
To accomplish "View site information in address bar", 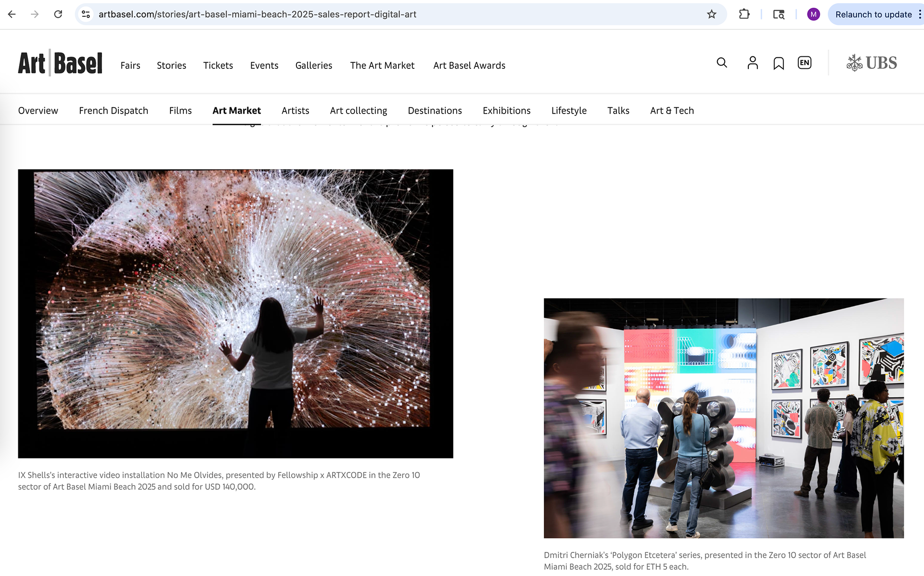I will pyautogui.click(x=86, y=14).
